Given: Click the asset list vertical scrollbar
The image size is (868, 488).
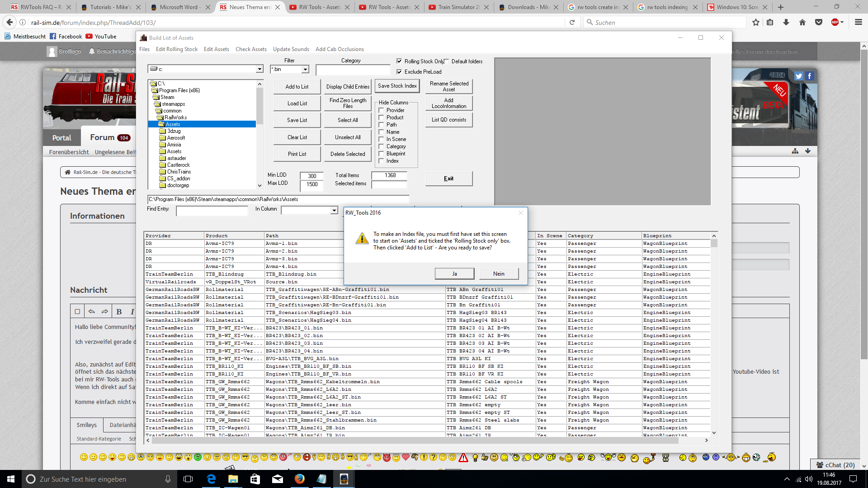Looking at the screenshot, I should pos(714,334).
